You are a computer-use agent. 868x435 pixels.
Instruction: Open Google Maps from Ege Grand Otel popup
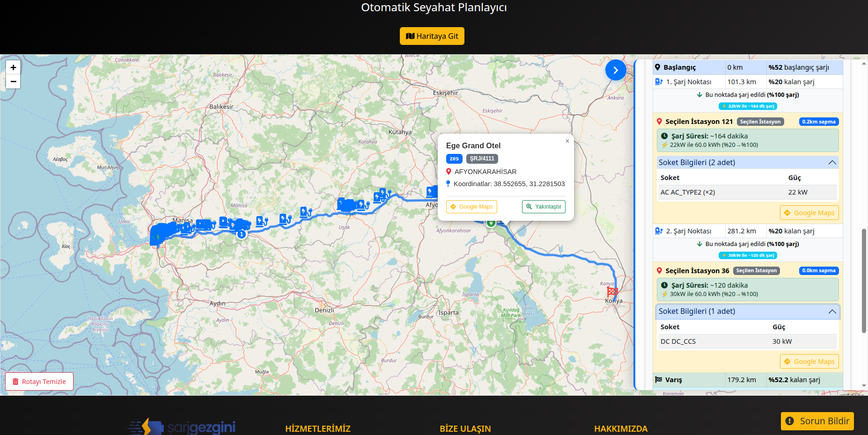(x=471, y=207)
